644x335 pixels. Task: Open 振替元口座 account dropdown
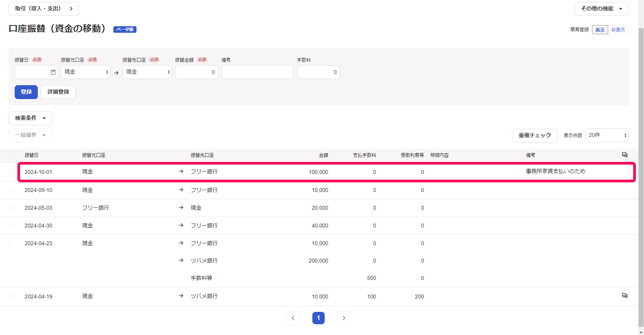pos(86,72)
